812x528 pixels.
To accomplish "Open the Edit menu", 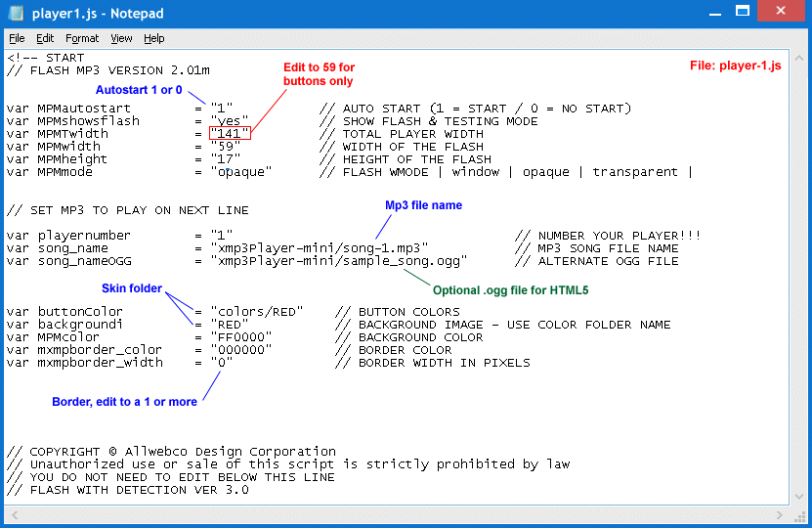I will coord(45,38).
